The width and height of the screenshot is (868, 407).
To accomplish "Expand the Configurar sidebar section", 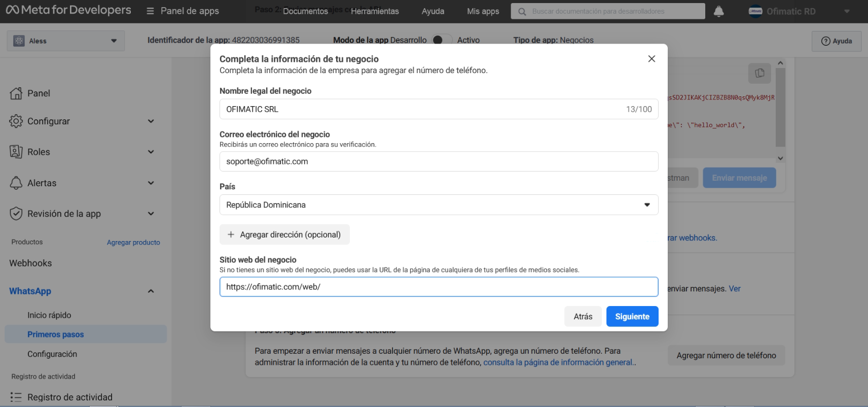I will pyautogui.click(x=151, y=121).
